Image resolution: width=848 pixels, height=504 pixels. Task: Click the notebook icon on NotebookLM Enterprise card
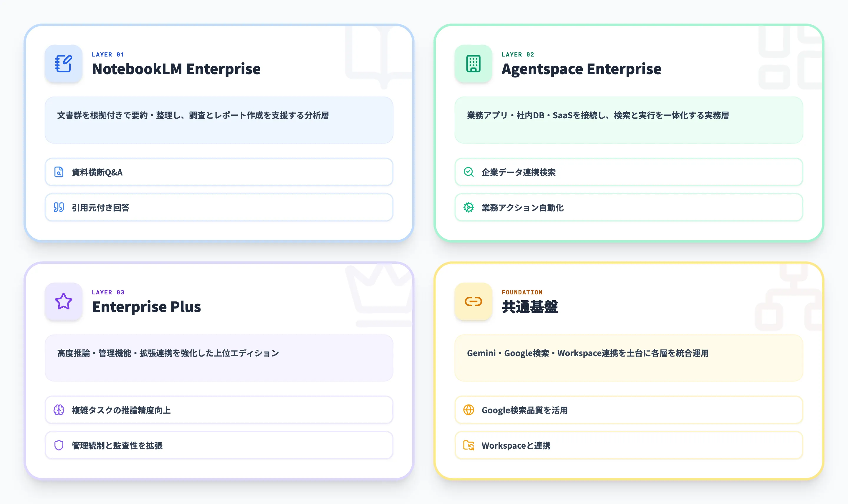coord(64,64)
